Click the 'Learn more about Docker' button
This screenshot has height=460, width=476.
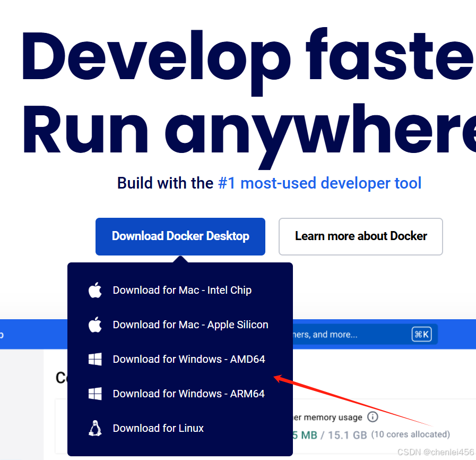click(360, 236)
